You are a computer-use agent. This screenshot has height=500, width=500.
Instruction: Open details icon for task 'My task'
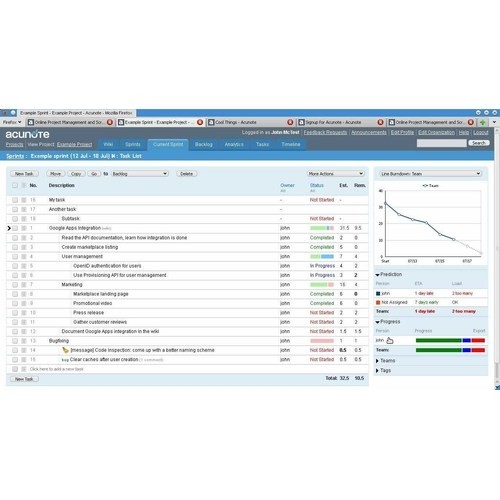(24, 200)
